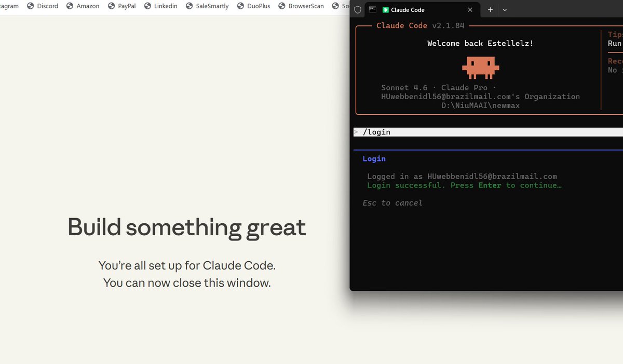Open the DuoPlus bookmark in browser
The height and width of the screenshot is (364, 623).
(253, 6)
